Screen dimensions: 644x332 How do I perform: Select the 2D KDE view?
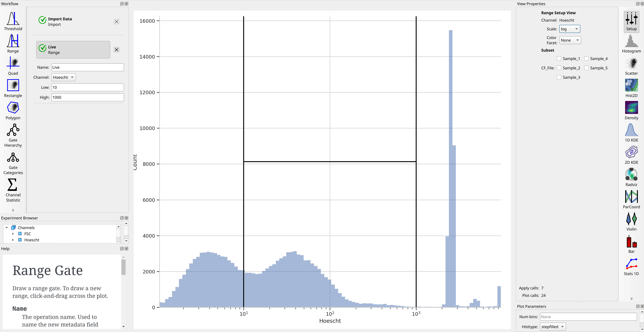coord(631,155)
